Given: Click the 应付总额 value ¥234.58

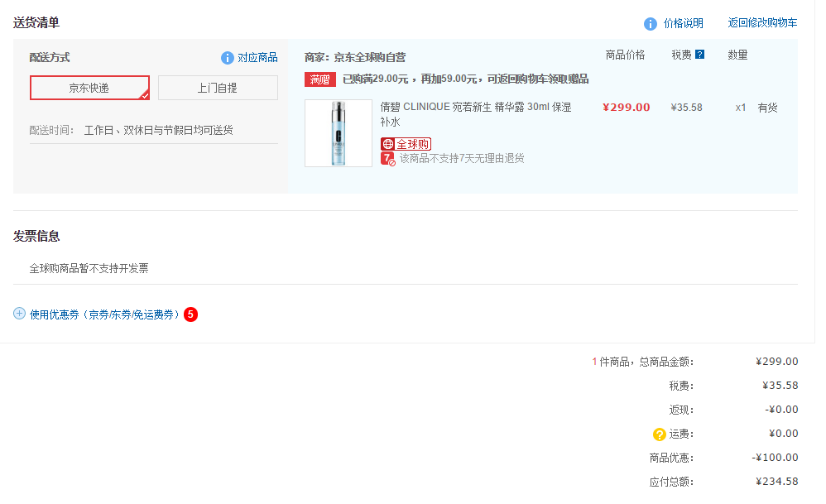Looking at the screenshot, I should pos(777,482).
